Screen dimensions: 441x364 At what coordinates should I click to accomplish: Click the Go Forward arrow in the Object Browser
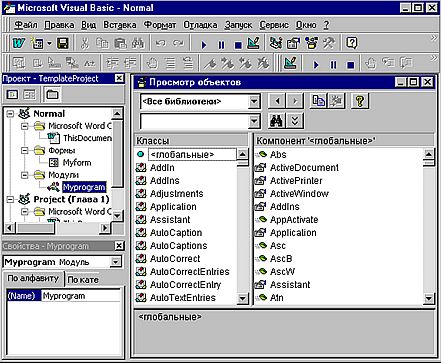[295, 101]
